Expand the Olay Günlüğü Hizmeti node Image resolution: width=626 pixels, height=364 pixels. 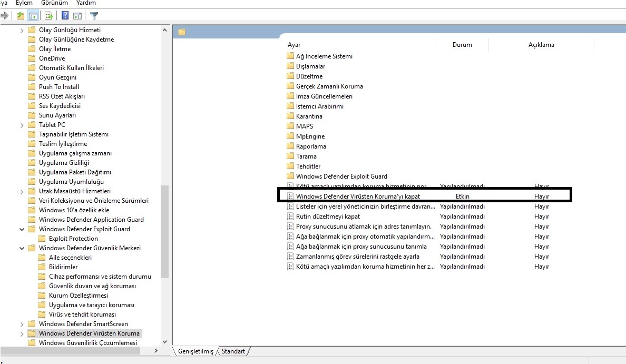click(x=22, y=31)
